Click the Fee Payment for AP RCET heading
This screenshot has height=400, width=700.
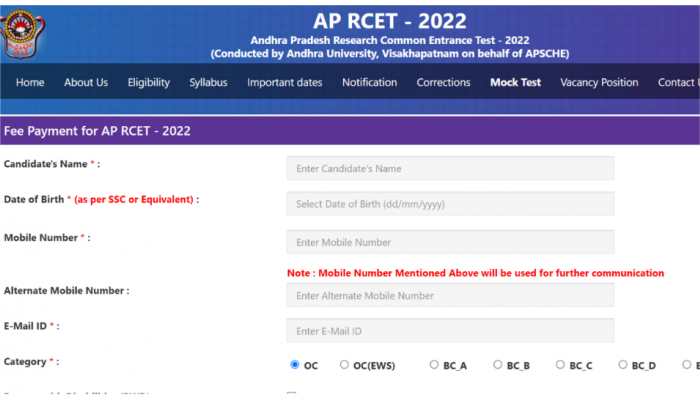click(x=97, y=131)
